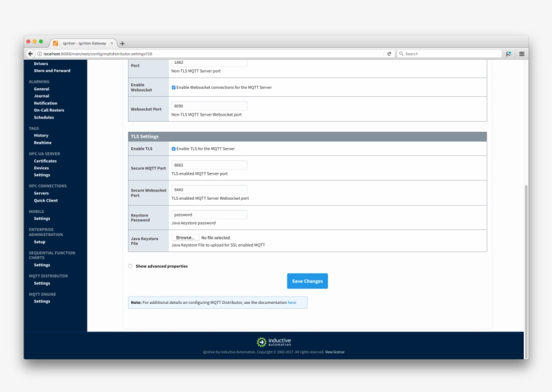The width and height of the screenshot is (552, 392).
Task: Click the Ignition favicon on the browser tab
Action: click(x=55, y=41)
